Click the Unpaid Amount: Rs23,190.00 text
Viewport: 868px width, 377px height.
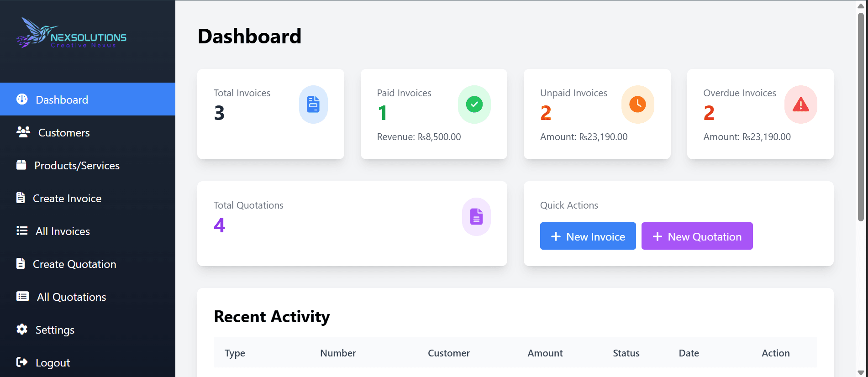click(x=584, y=137)
